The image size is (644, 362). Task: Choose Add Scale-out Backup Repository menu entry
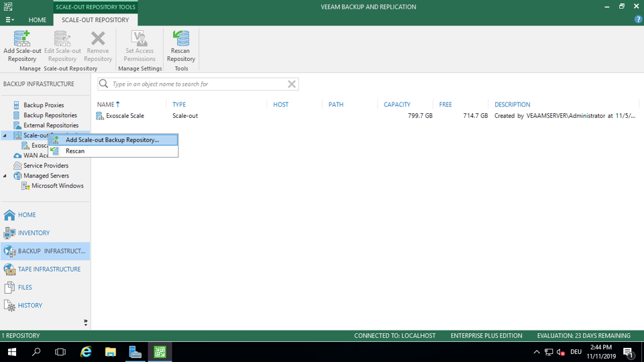click(x=112, y=140)
